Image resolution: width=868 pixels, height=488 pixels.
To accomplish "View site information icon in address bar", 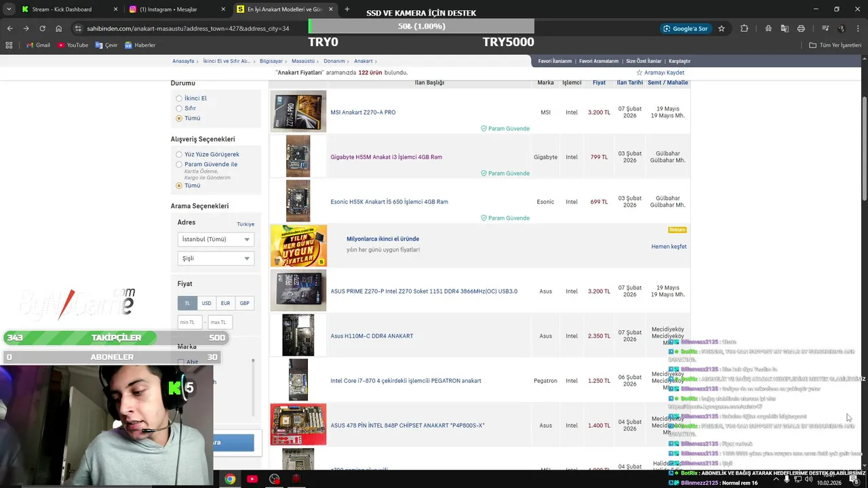I will (x=79, y=28).
